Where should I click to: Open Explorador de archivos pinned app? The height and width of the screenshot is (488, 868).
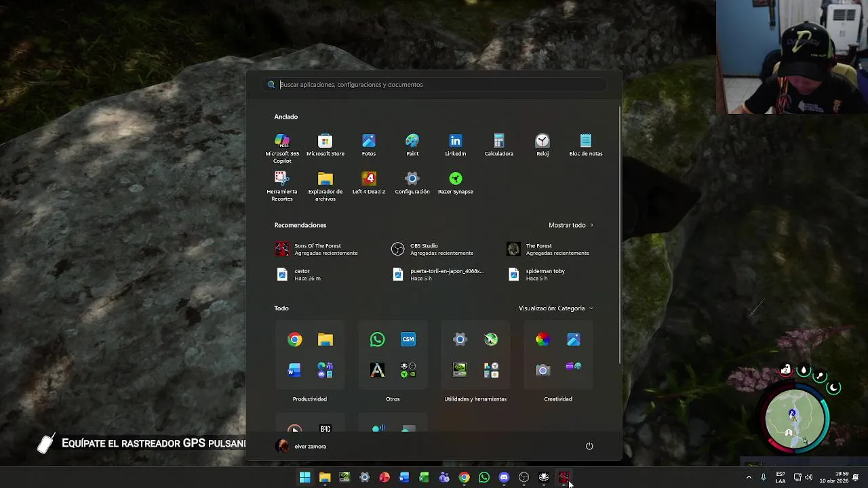coord(325,186)
